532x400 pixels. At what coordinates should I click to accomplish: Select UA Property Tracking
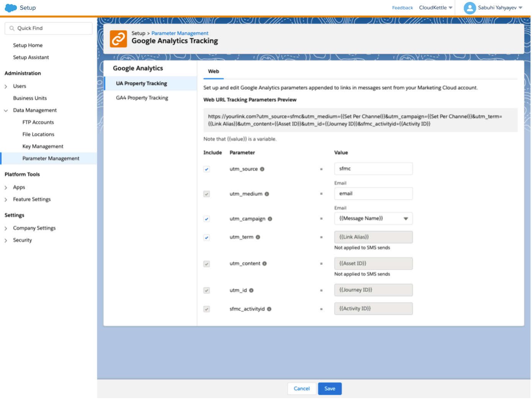(150, 83)
